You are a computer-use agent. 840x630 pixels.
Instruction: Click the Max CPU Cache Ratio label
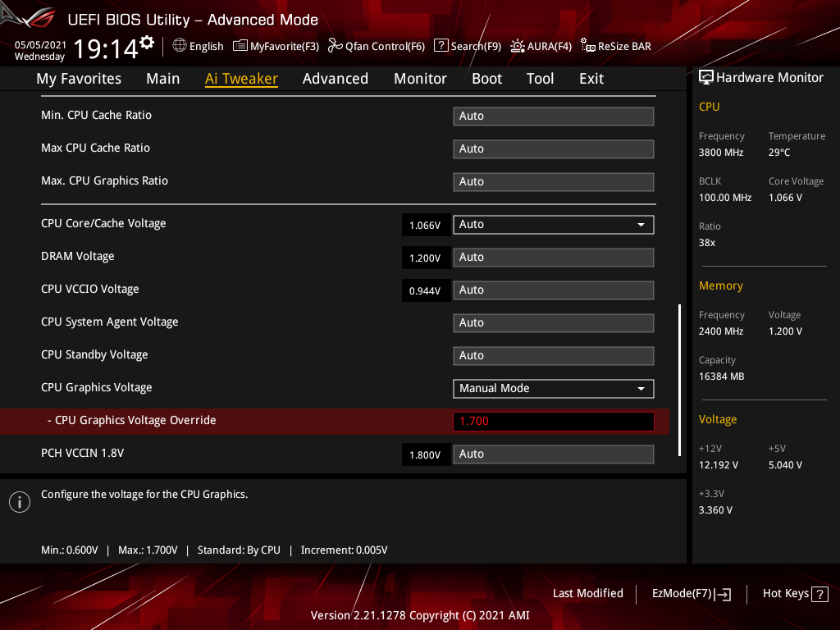95,148
